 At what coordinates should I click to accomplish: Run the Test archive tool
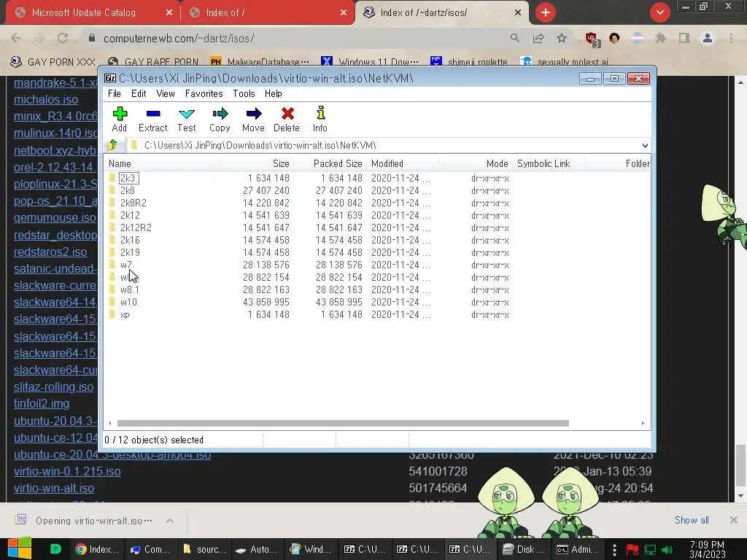click(187, 119)
